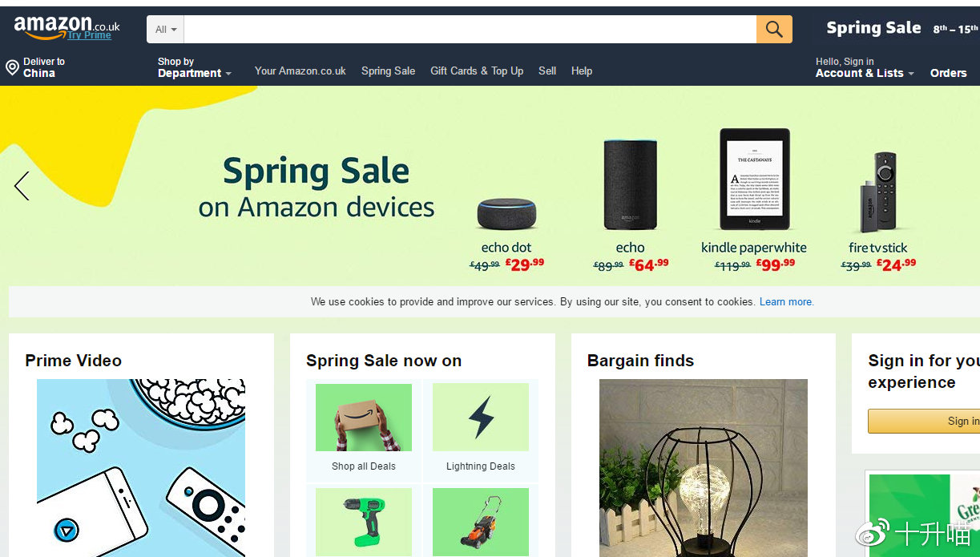Open the Spring Sale nav link
980x557 pixels.
click(388, 71)
